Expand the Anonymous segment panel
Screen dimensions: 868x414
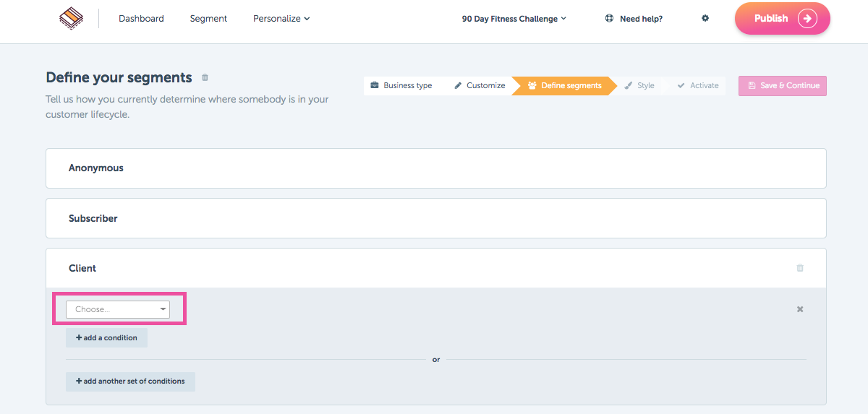(436, 168)
